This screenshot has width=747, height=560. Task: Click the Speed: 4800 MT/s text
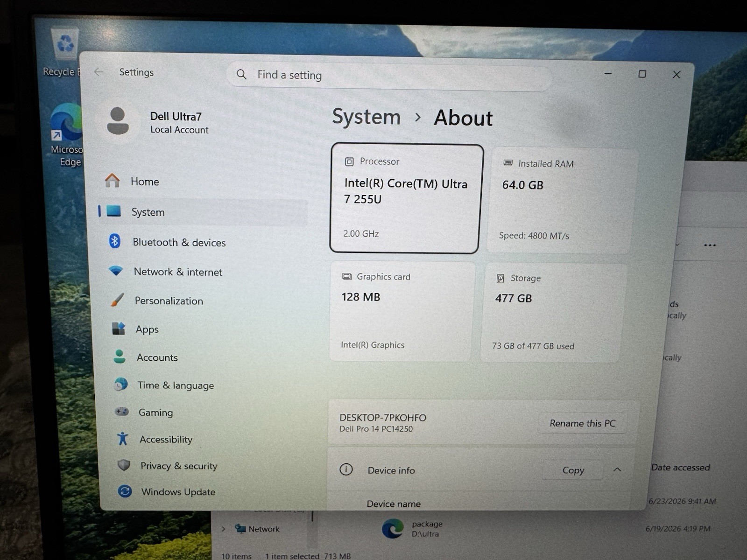pos(534,236)
